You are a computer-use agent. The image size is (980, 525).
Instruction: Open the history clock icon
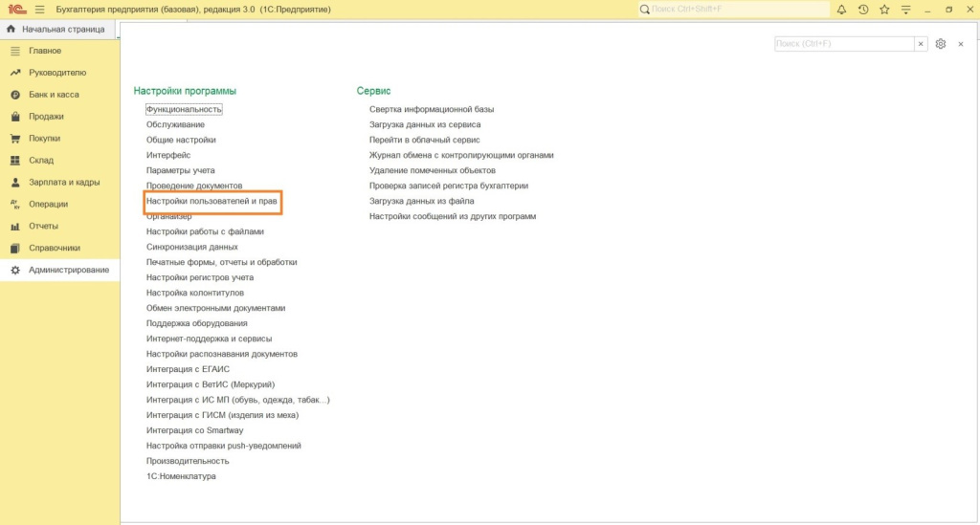point(863,10)
